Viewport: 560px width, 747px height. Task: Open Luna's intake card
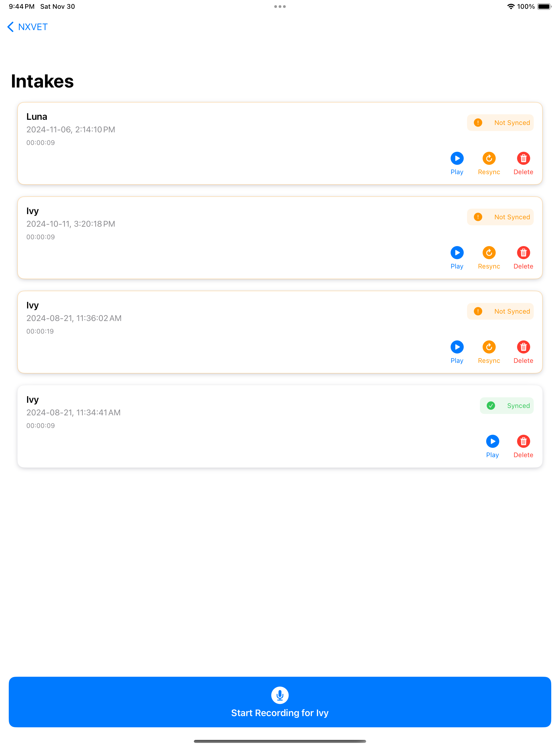pyautogui.click(x=280, y=143)
